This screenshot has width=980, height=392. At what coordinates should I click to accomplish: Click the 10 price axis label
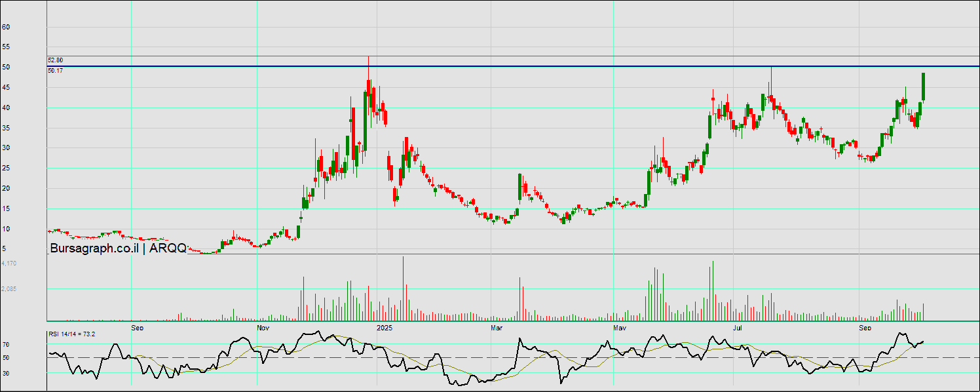6,229
